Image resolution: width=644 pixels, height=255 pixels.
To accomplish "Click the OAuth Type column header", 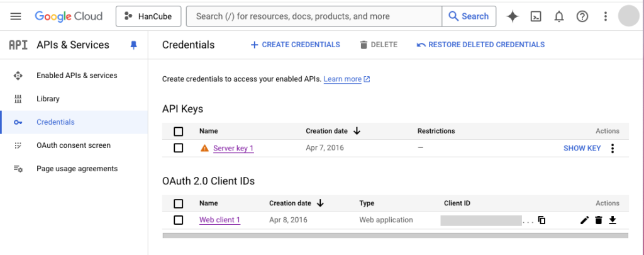I will pos(367,203).
